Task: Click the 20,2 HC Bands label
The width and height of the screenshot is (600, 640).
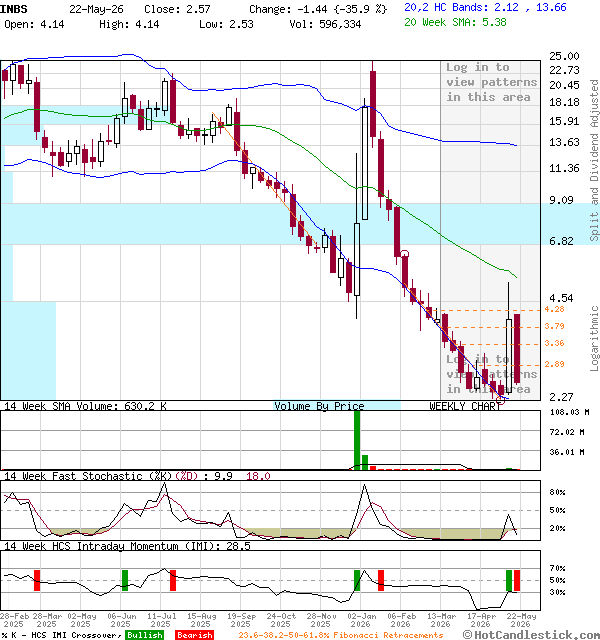Action: 485,7
